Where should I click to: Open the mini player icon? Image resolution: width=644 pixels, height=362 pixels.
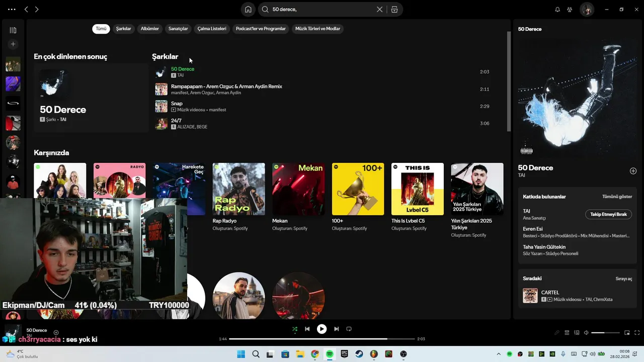point(627,332)
